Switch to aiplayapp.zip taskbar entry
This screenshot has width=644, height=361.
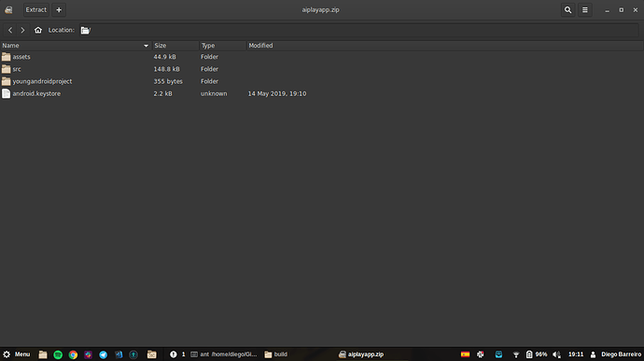coord(361,354)
